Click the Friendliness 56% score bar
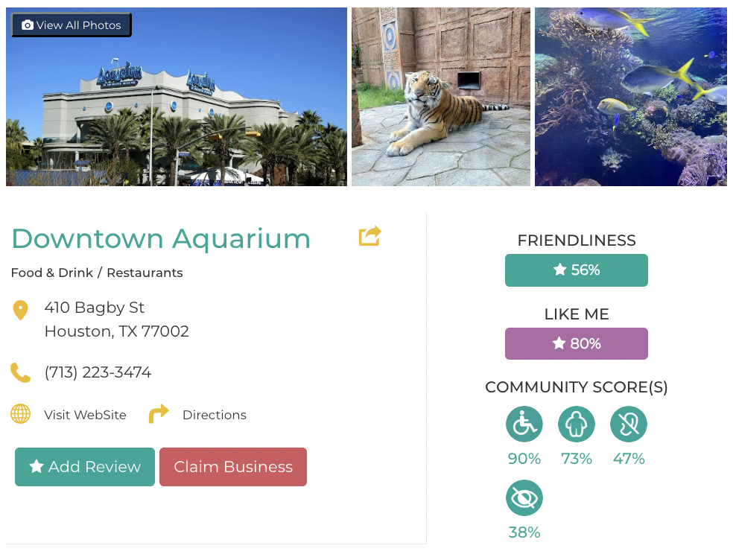Image resolution: width=736 pixels, height=560 pixels. (577, 270)
